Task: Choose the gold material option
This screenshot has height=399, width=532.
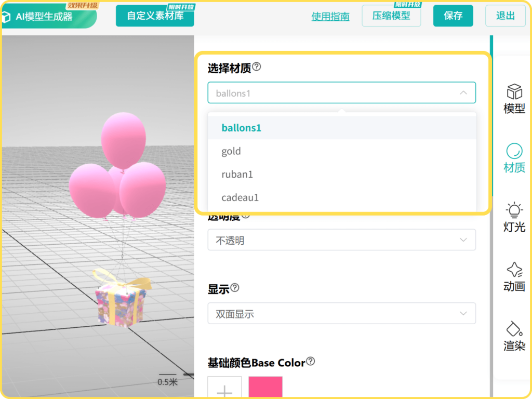Action: [x=342, y=151]
